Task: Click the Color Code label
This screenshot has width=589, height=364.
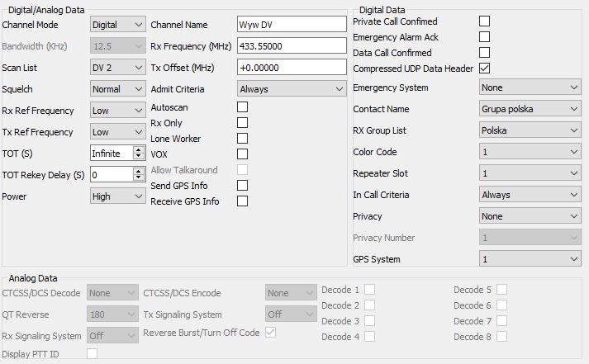Action: point(374,152)
